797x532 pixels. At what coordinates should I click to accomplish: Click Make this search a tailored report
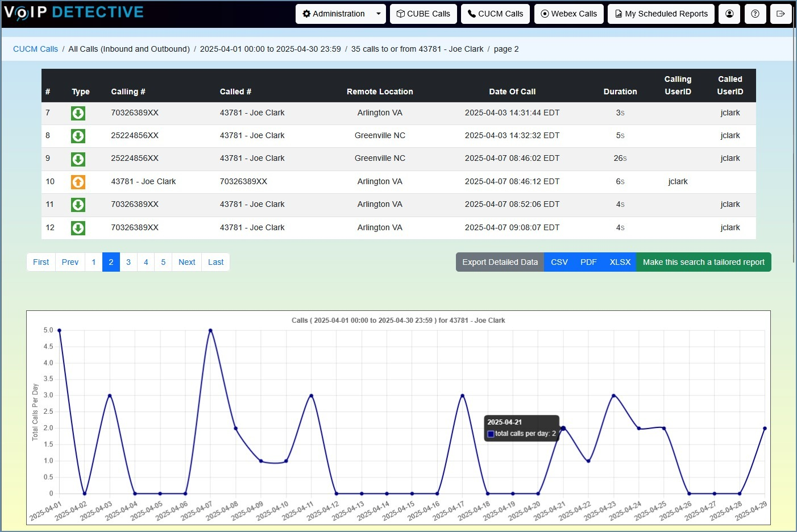[x=704, y=262]
